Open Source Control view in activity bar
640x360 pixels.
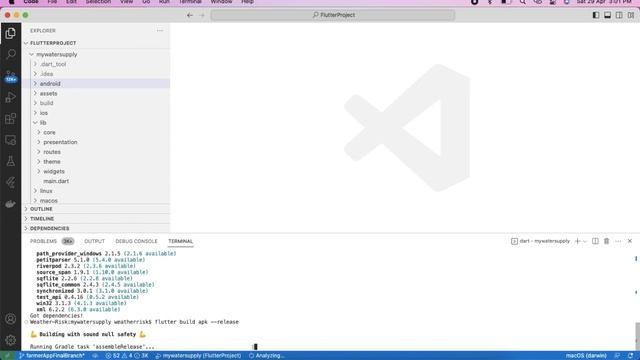coord(11,76)
